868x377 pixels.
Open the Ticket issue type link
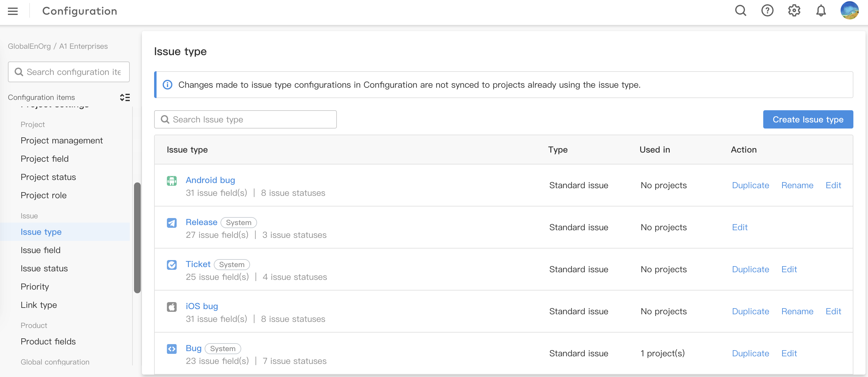click(x=198, y=264)
